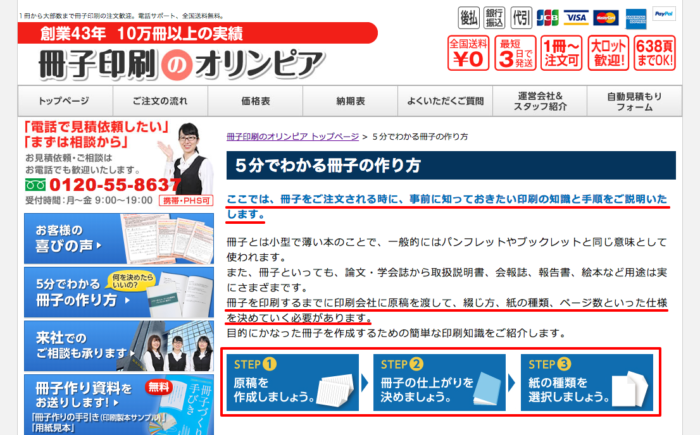This screenshot has height=435, width=700.
Task: Click the 冊子印刷のオリンピア site logo
Action: pyautogui.click(x=181, y=65)
